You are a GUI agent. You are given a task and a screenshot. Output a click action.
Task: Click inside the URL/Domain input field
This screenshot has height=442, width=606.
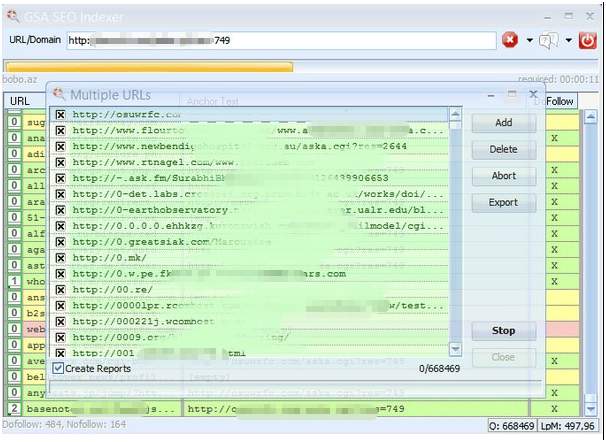point(280,41)
